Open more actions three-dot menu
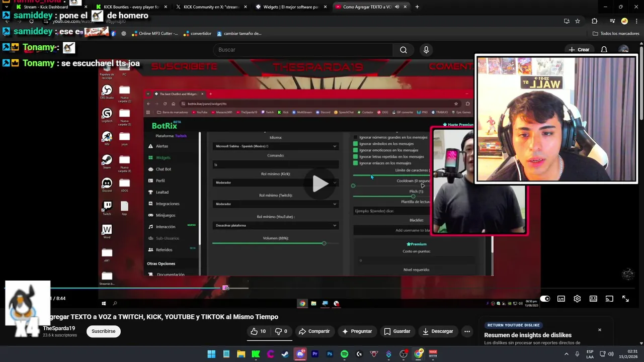This screenshot has width=644, height=362. 467,331
